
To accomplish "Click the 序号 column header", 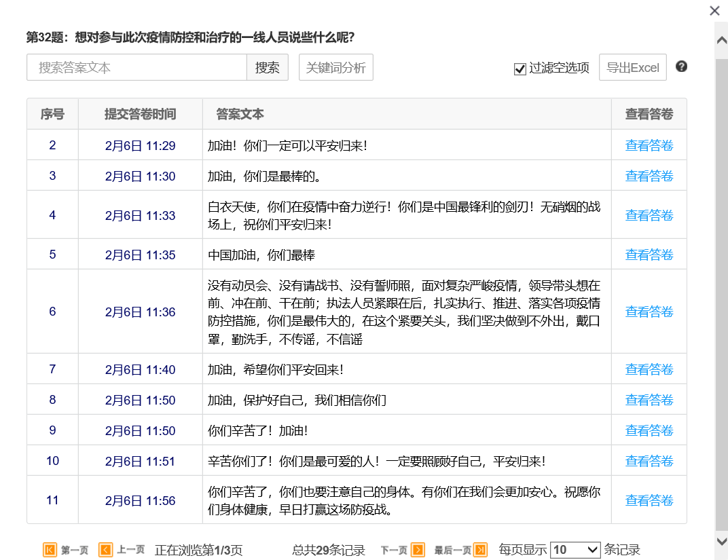I will pos(52,114).
